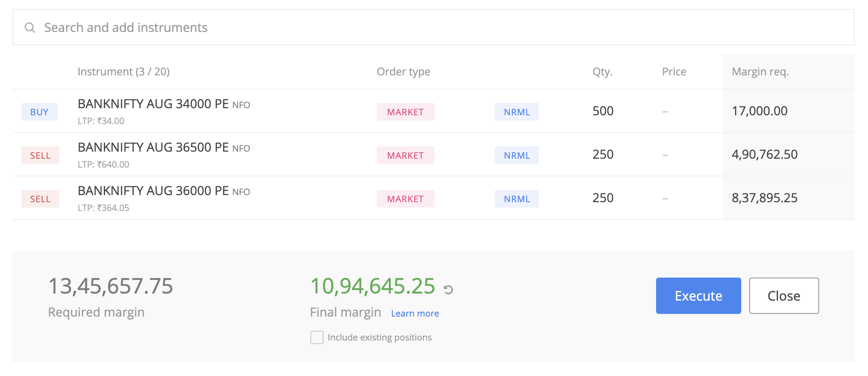Switch NRML product for 34000 PE row
Viewport: 868px width, 376px height.
point(517,112)
